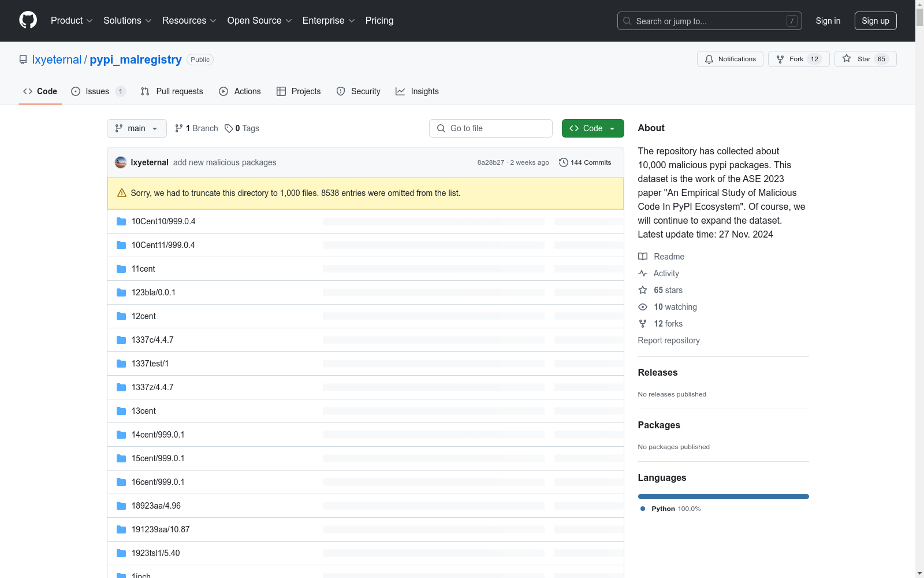Screen dimensions: 924x578
Task: Select the Code tab
Action: click(40, 91)
